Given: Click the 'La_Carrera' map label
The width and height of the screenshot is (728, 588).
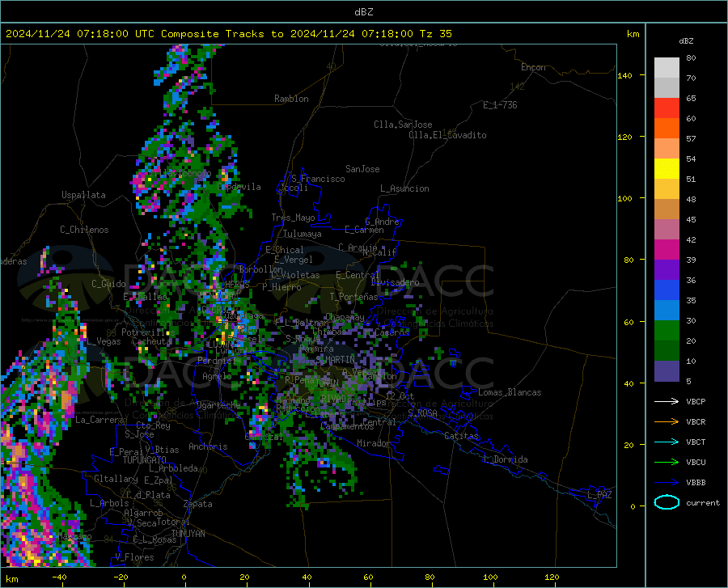Looking at the screenshot, I should (99, 420).
